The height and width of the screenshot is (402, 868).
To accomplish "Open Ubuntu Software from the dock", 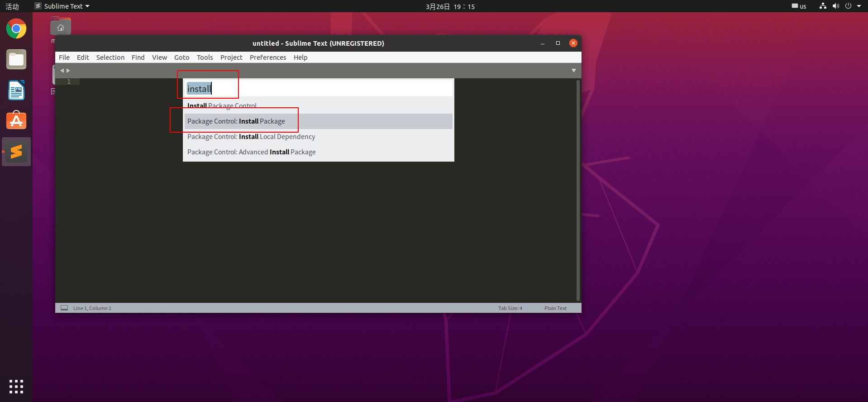I will 16,121.
